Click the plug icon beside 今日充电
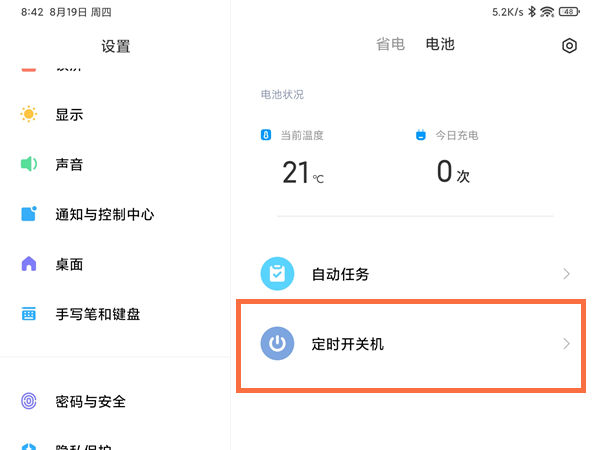The width and height of the screenshot is (600, 450). 421,135
